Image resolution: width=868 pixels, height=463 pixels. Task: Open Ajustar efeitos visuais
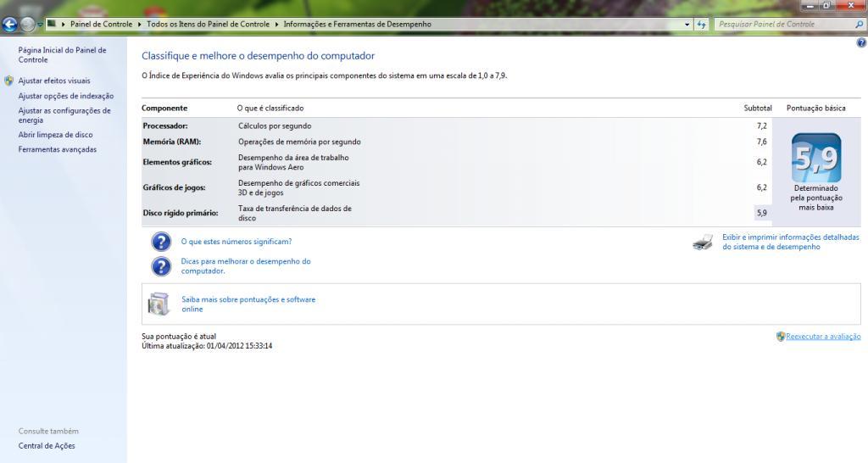point(54,81)
